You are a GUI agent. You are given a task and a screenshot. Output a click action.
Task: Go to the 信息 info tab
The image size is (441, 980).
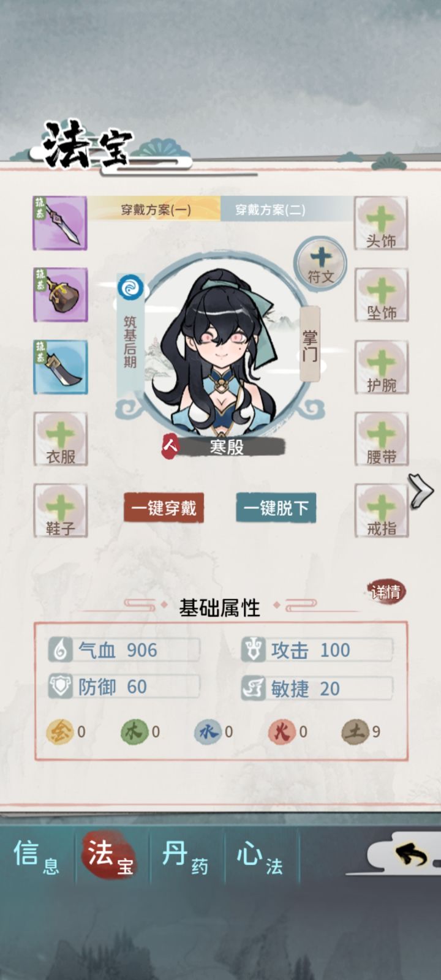point(37,857)
